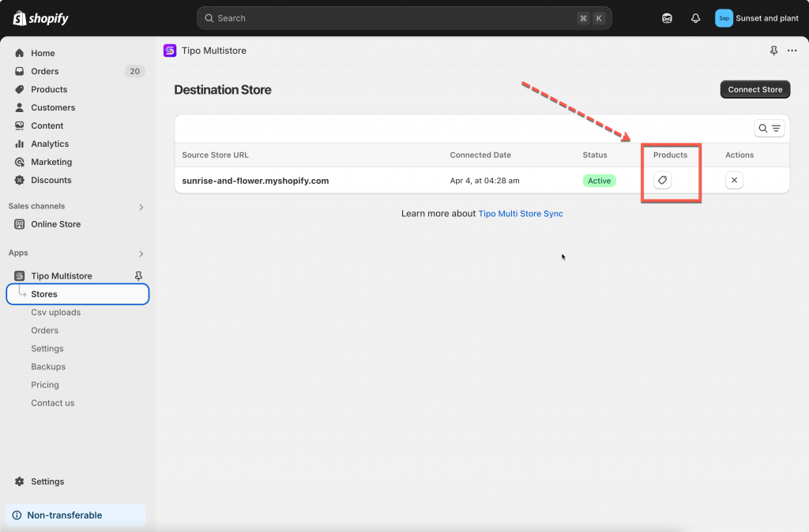Image resolution: width=809 pixels, height=532 pixels.
Task: Click the Home house icon
Action: pos(20,53)
